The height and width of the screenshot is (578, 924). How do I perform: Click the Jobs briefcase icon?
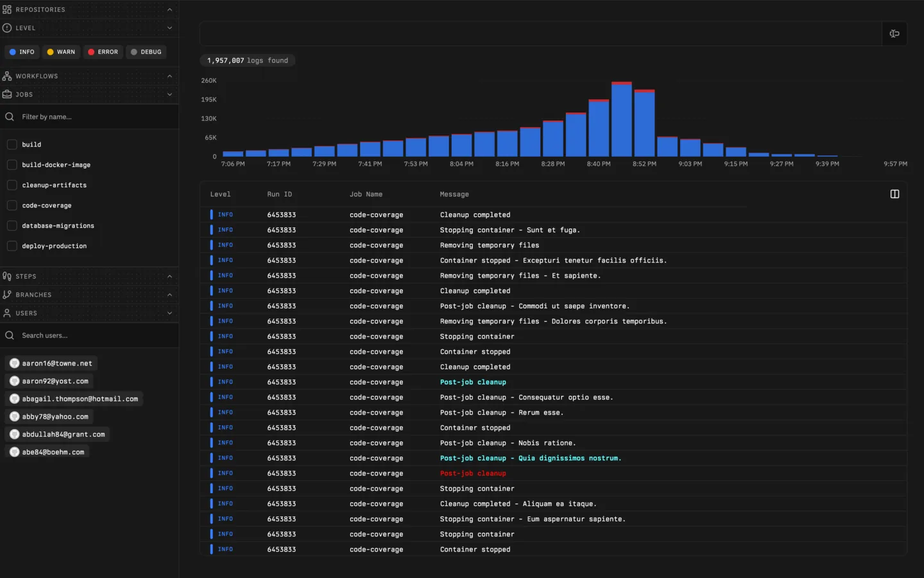[x=7, y=94]
